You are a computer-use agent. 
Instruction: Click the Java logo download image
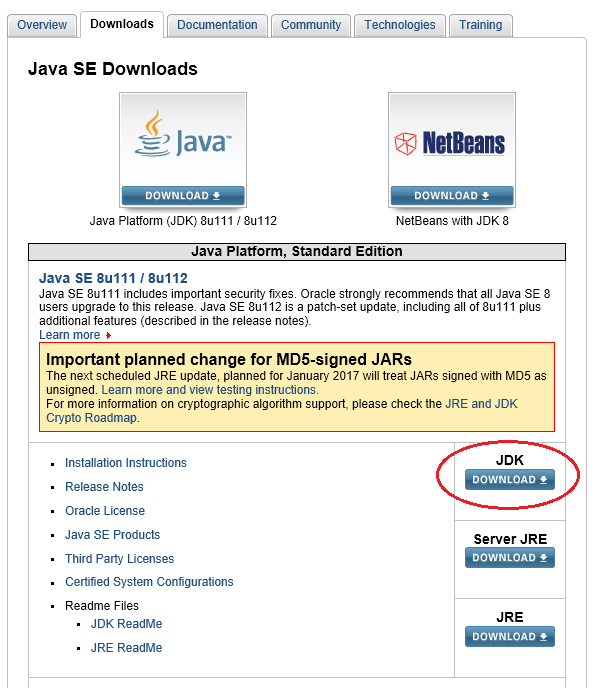pos(183,140)
